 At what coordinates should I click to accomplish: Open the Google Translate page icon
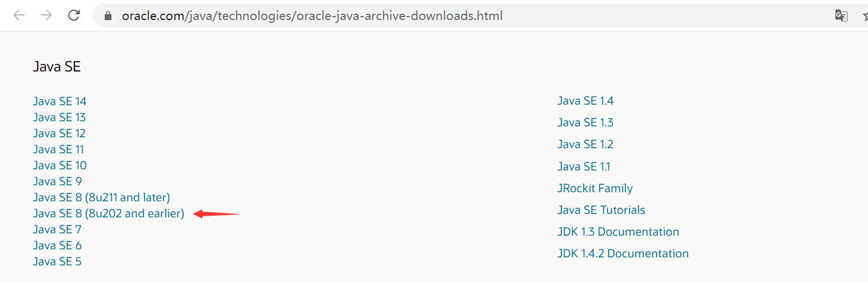[x=841, y=16]
